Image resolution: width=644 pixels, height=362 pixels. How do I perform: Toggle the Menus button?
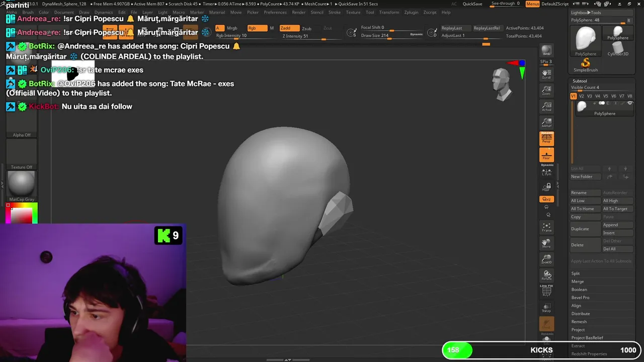click(532, 4)
